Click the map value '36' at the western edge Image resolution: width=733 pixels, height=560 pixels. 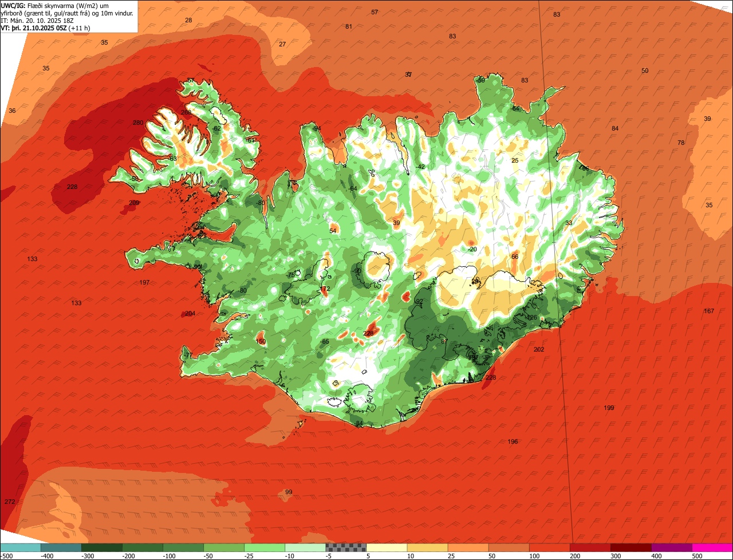coord(12,111)
